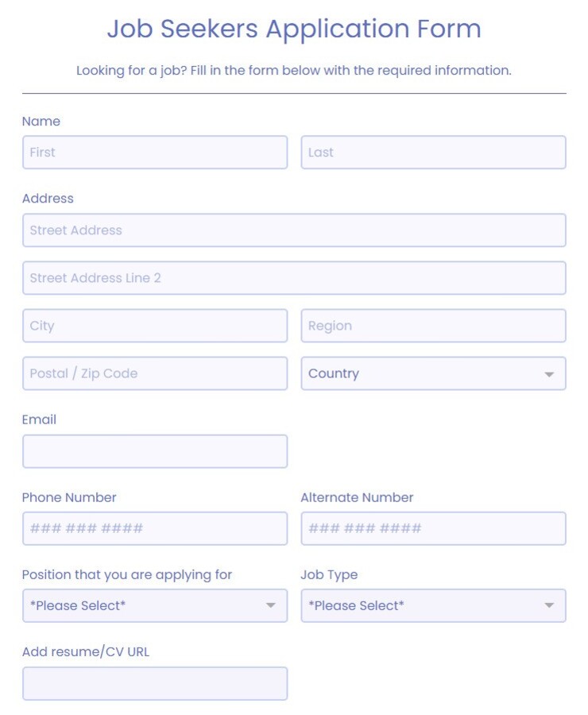Expand the Position applying for dropdown
This screenshot has width=588, height=715.
(155, 605)
